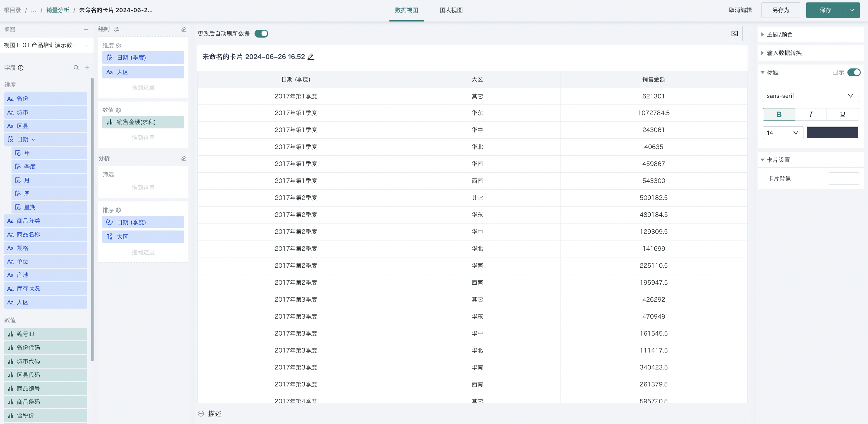The image size is (868, 424).
Task: Click the 保存 button
Action: point(825,10)
